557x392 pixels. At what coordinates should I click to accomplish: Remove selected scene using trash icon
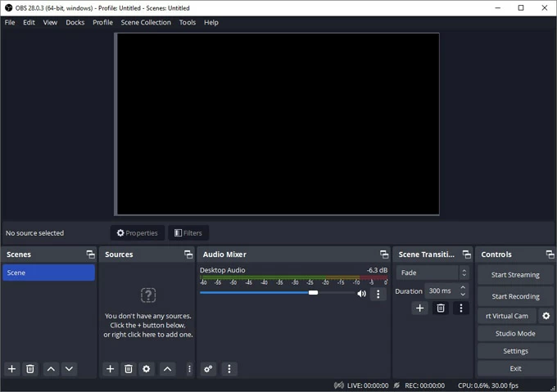click(30, 369)
